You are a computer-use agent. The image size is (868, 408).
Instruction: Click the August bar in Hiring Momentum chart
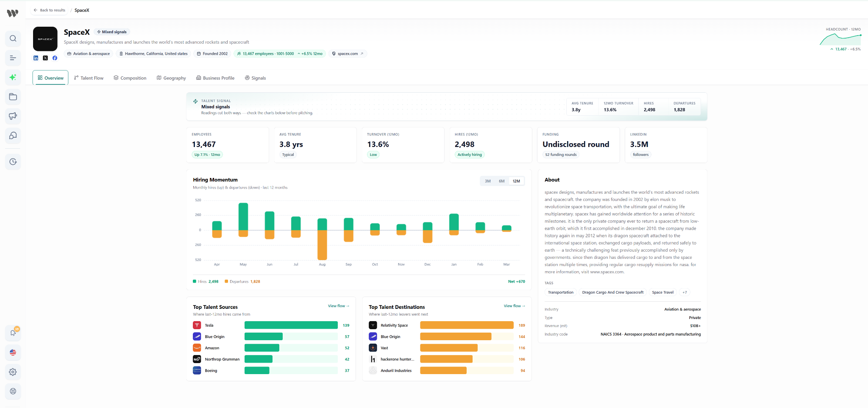[x=322, y=239]
